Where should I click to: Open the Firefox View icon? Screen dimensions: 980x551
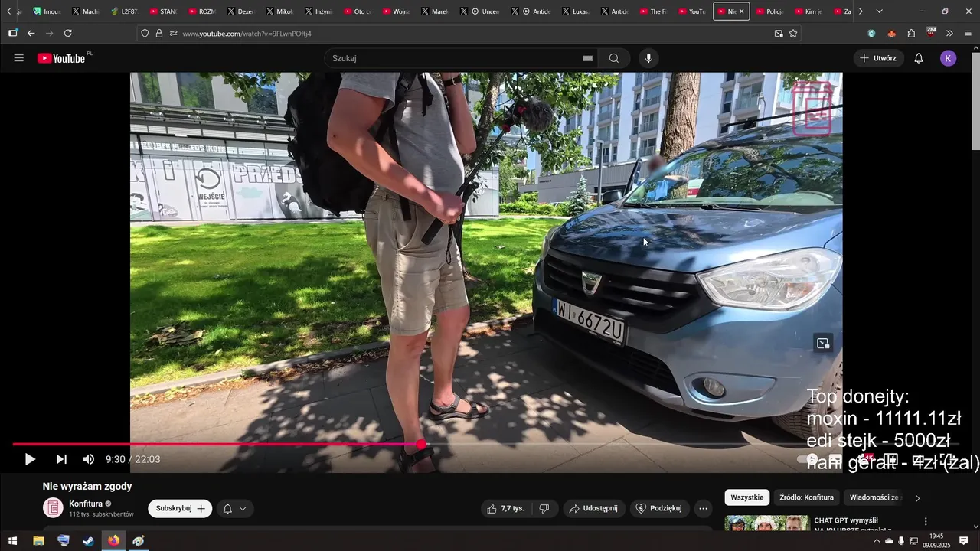(x=12, y=33)
